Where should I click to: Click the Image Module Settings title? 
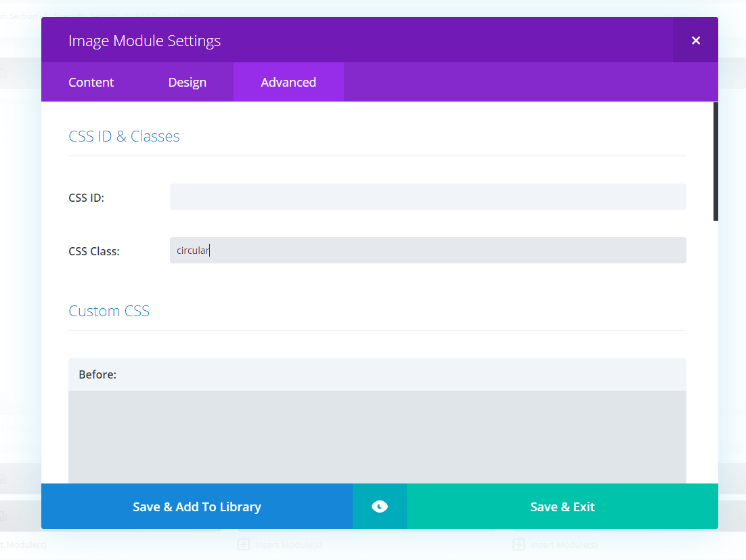145,41
